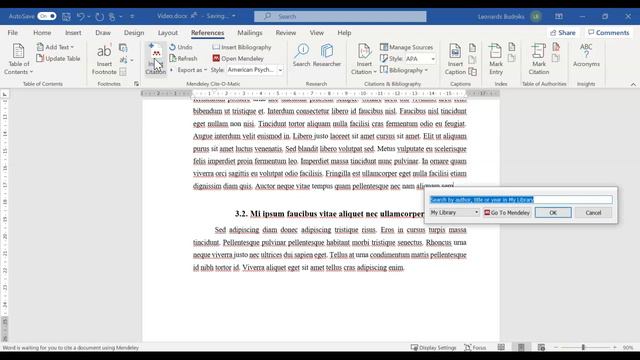
Task: Click the Add Text button
Action: pyautogui.click(x=55, y=47)
